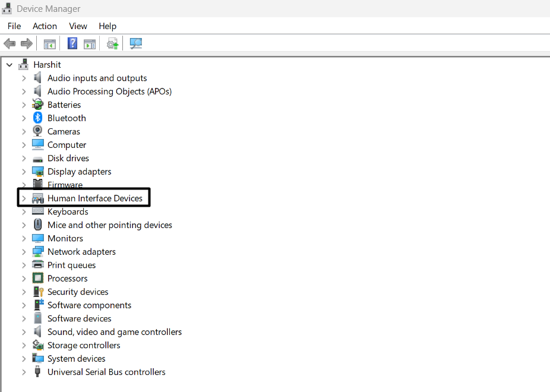Viewport: 550px width, 392px height.
Task: Click the Back arrow in toolbar
Action: [x=10, y=43]
